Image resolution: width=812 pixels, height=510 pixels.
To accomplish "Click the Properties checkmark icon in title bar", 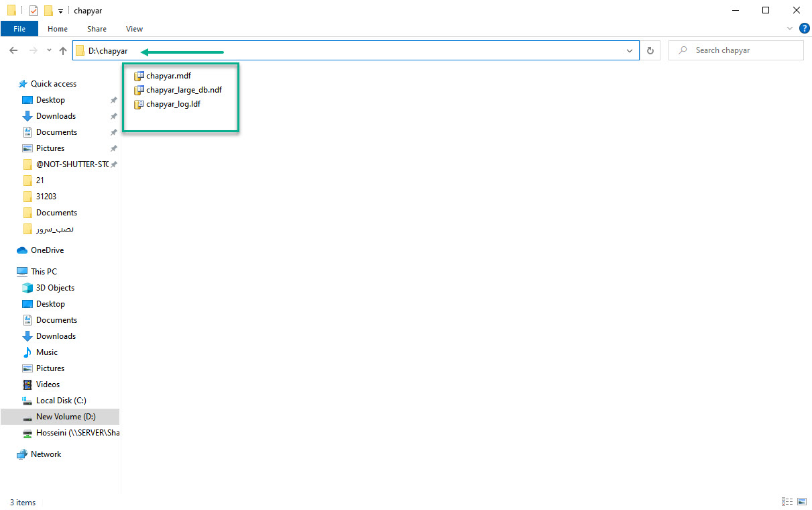I will pos(34,11).
